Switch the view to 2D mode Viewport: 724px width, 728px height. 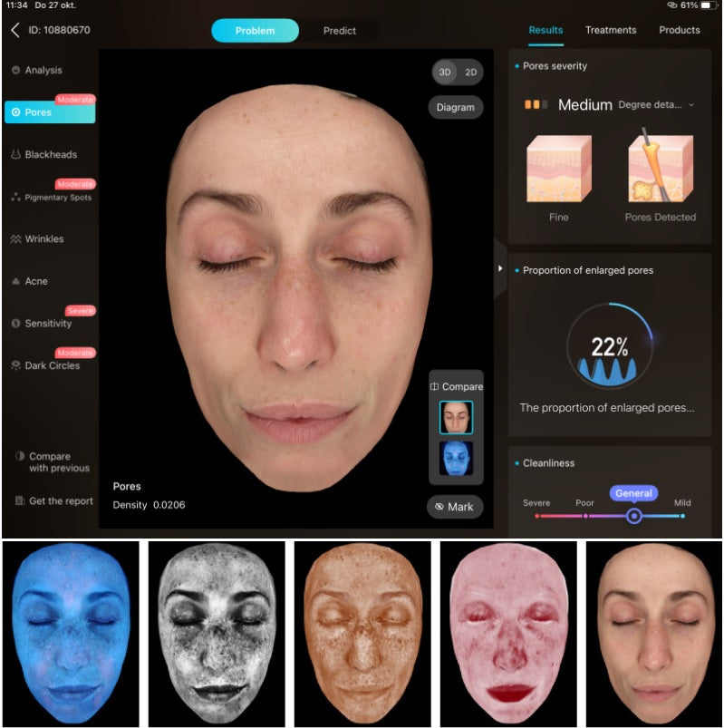(470, 72)
